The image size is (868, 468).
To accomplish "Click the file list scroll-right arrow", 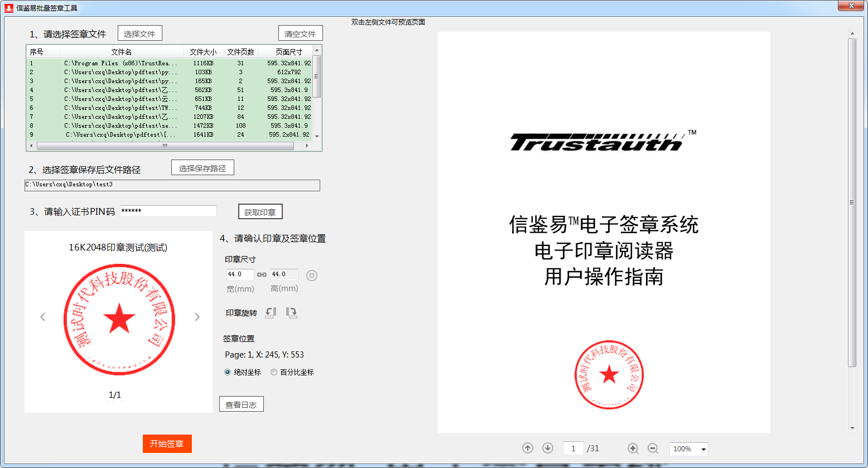I will pos(307,146).
